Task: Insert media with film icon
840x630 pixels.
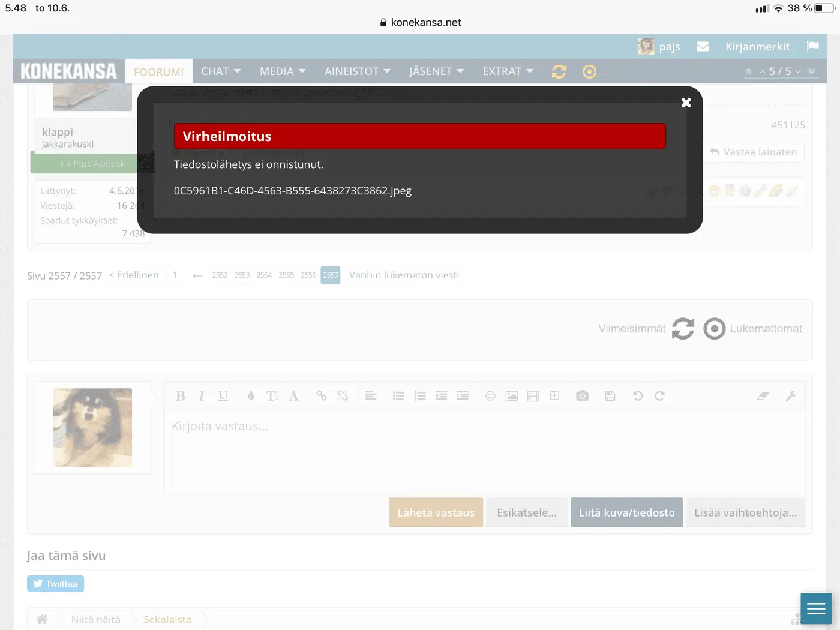Action: click(533, 396)
